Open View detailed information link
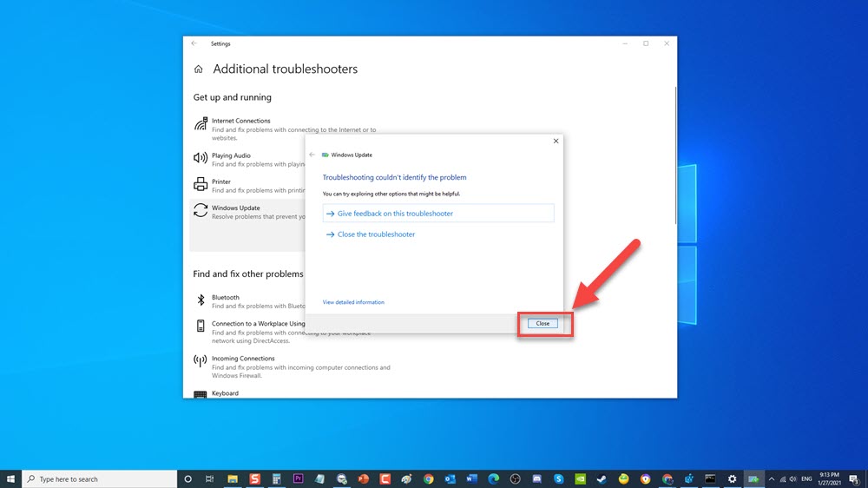The height and width of the screenshot is (488, 868). click(353, 302)
